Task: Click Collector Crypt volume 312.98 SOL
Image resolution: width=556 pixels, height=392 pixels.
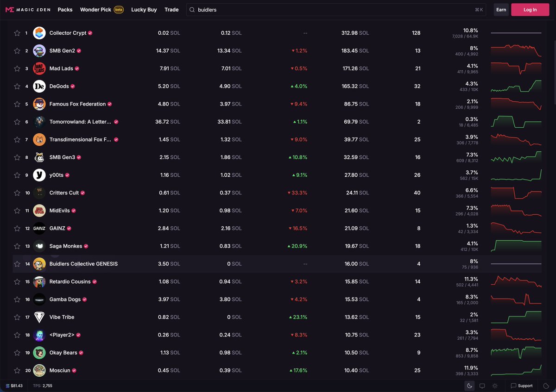Action: (x=355, y=33)
